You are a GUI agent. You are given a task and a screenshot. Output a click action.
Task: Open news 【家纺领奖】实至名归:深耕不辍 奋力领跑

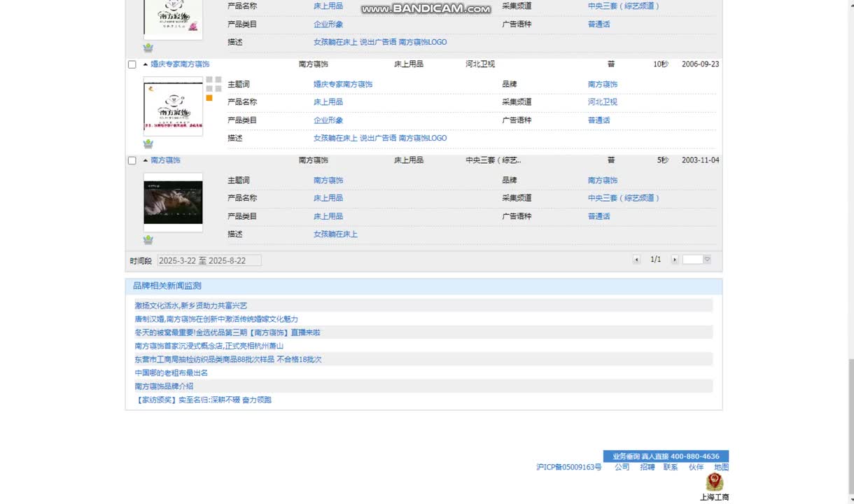[203, 400]
